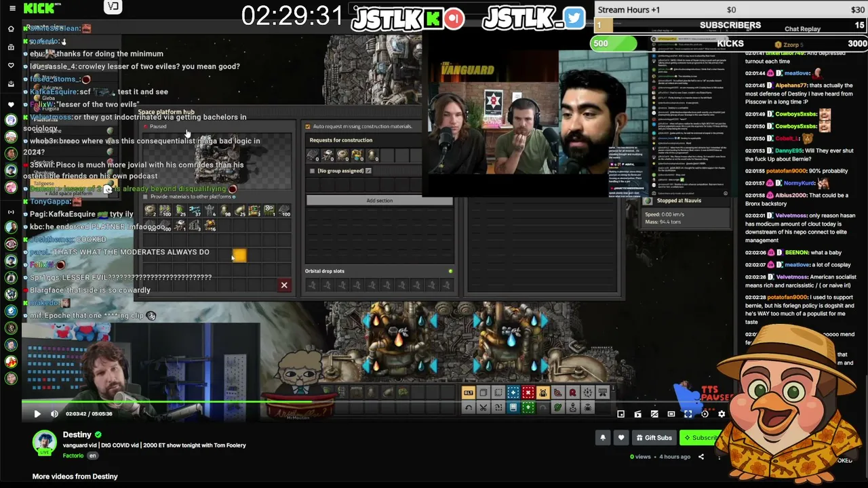Enter fullscreen in the video player
868x488 pixels.
(x=688, y=414)
